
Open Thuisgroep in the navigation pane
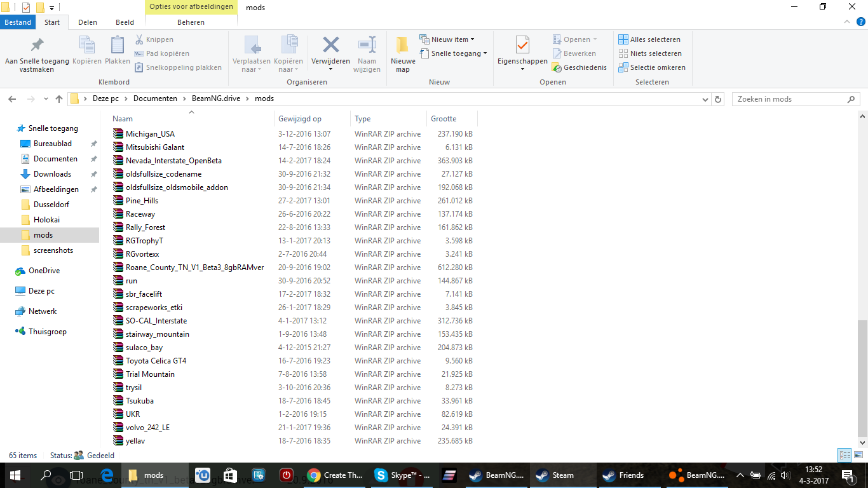pyautogui.click(x=47, y=332)
